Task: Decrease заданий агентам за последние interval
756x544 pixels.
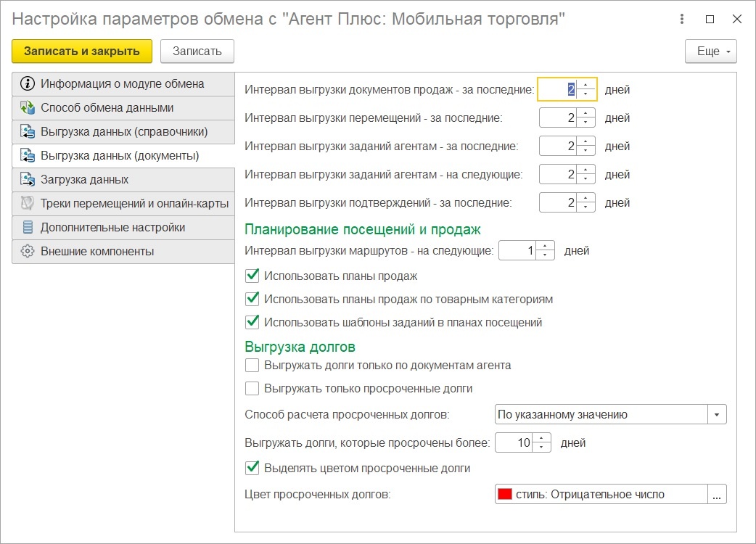Action: pyautogui.click(x=586, y=150)
